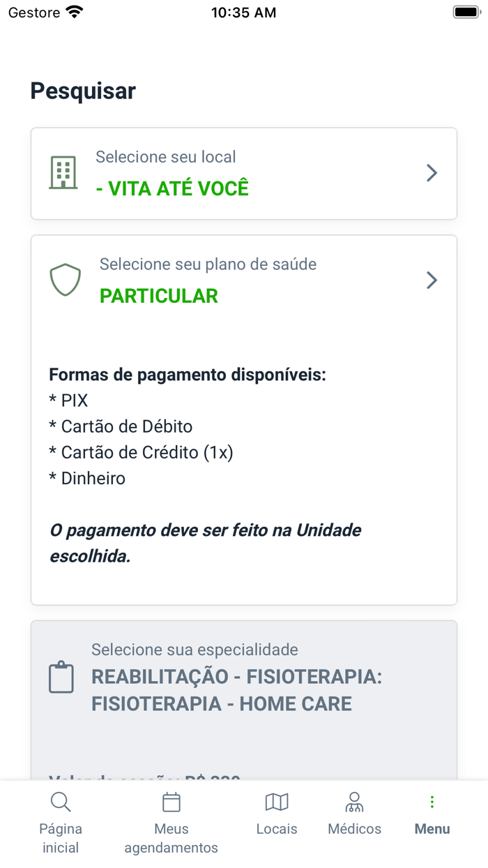This screenshot has height=868, width=488.
Task: Open Meus agendamentos via the calendar icon
Action: click(171, 802)
